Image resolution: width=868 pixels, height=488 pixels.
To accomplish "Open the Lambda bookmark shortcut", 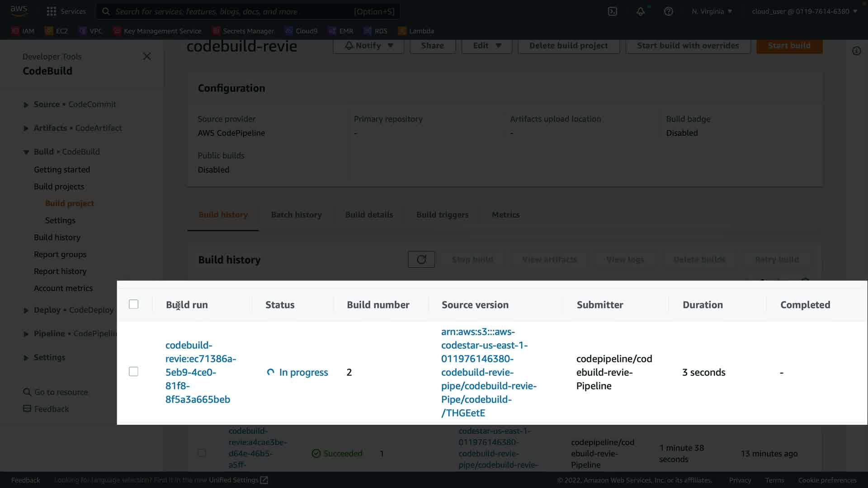I will (x=416, y=31).
